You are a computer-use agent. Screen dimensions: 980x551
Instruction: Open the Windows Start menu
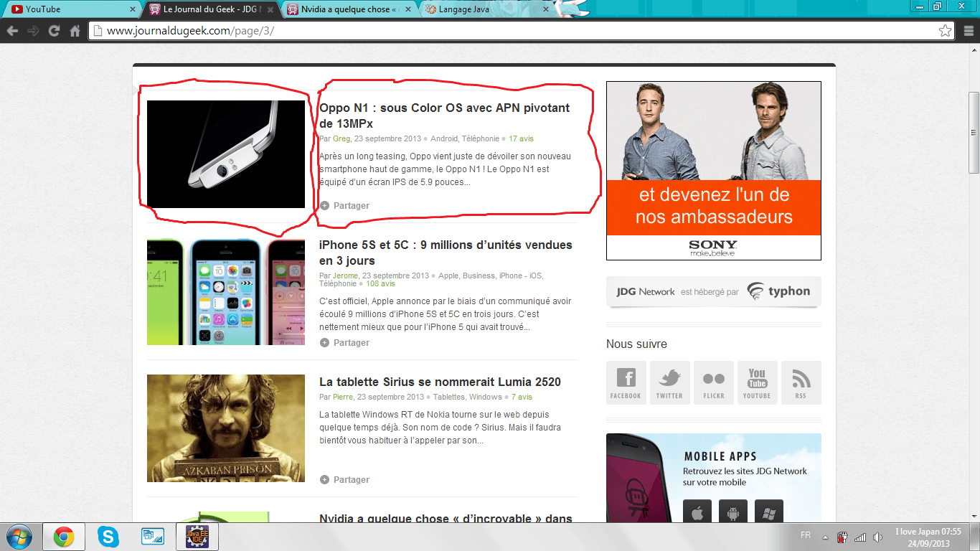[x=19, y=537]
